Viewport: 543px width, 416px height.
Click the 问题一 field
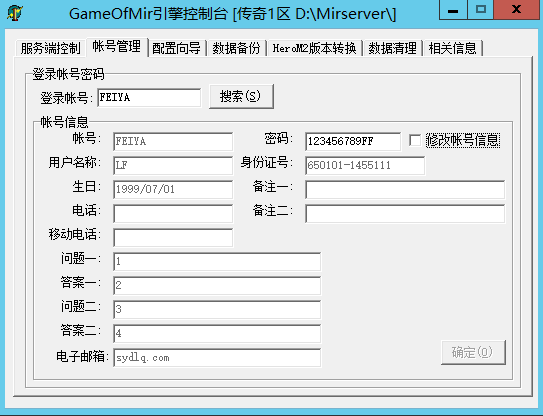click(217, 261)
